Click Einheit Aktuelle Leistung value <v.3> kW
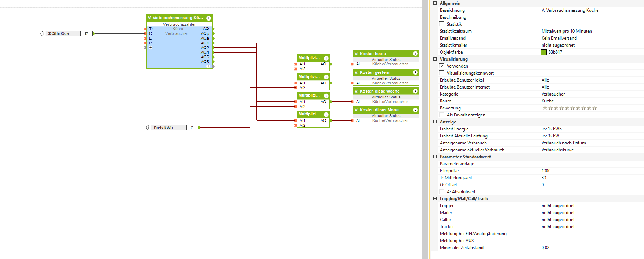This screenshot has width=644, height=259. (592, 136)
